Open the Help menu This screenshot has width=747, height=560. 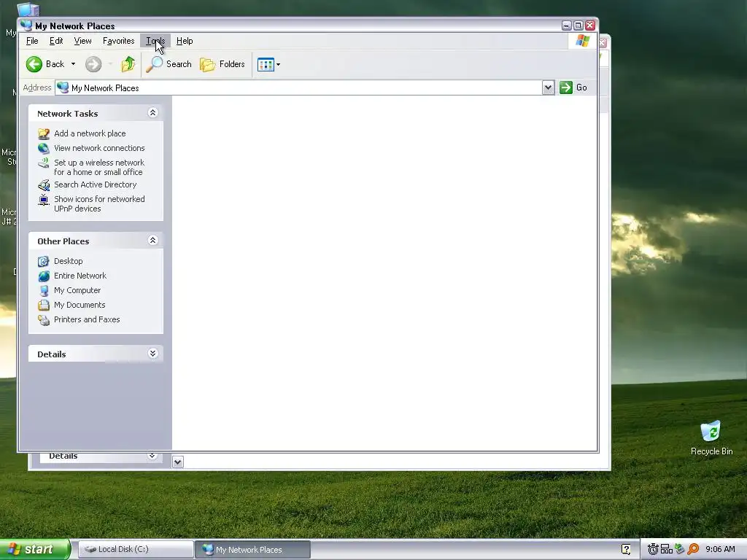click(185, 41)
